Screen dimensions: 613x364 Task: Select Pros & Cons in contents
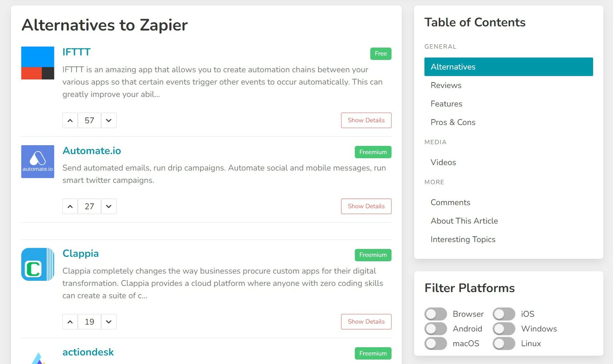pyautogui.click(x=453, y=122)
